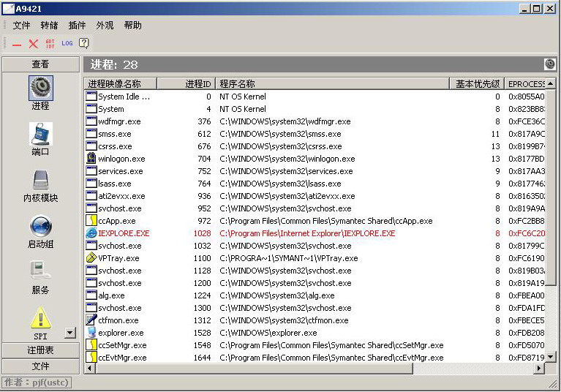Click the GDT IDT toolbar icon
This screenshot has height=392, width=561.
[50, 44]
